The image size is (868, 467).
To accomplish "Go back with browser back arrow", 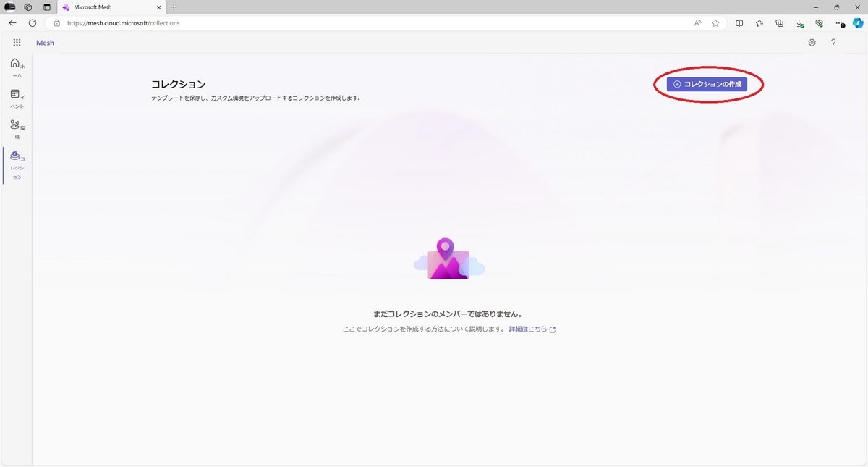I will 12,23.
